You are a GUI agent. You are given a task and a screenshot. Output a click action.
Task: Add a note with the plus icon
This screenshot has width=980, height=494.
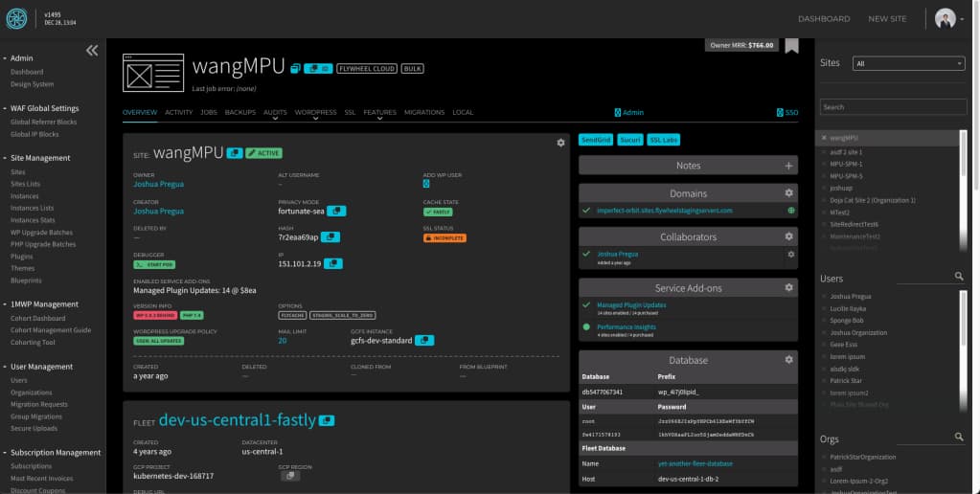point(788,166)
